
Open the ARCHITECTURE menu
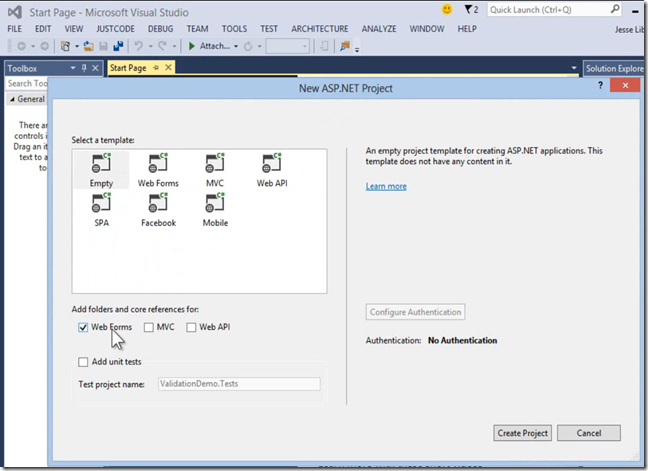[320, 29]
